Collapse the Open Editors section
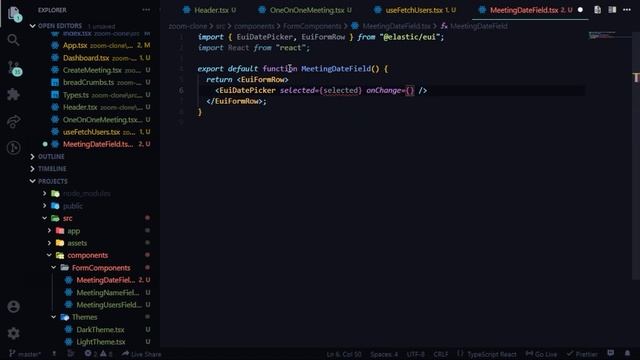 pyautogui.click(x=33, y=26)
